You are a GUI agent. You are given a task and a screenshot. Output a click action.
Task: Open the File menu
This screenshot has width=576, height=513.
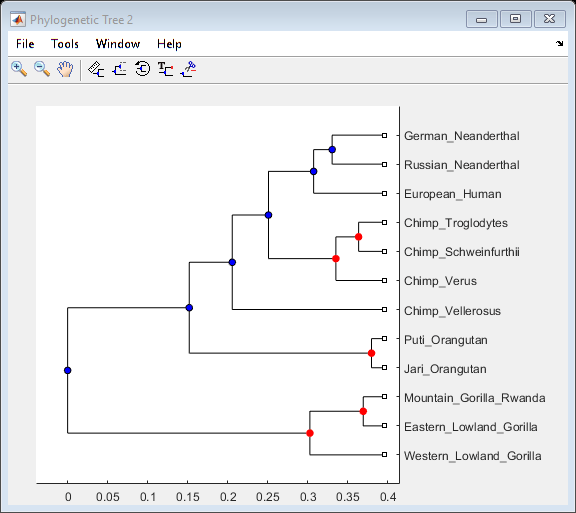coord(25,44)
